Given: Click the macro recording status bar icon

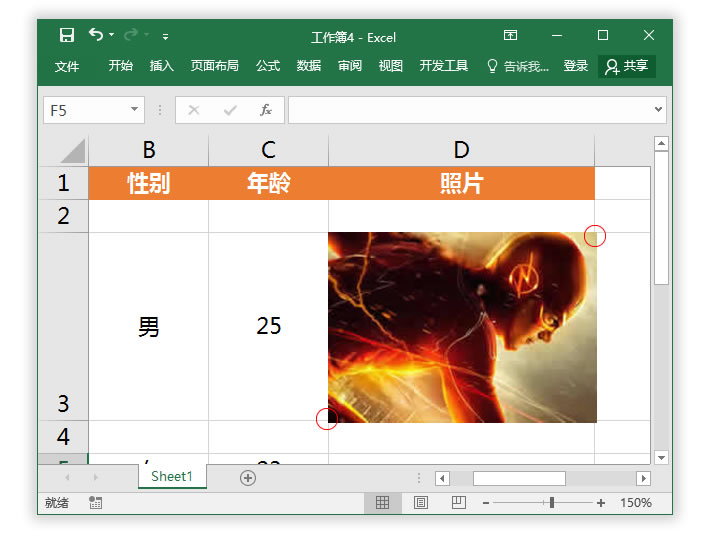Looking at the screenshot, I should 96,503.
